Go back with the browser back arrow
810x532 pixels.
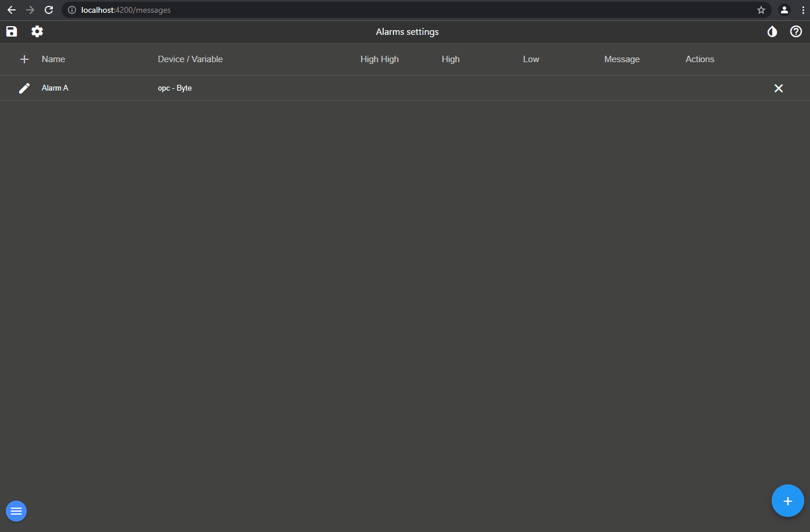12,10
